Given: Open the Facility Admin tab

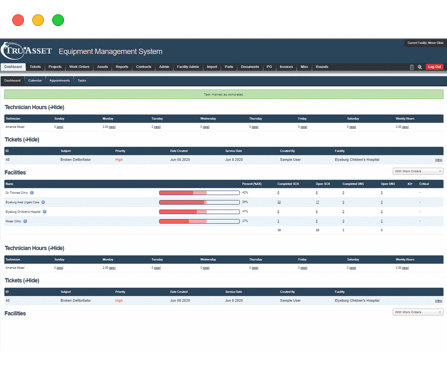Looking at the screenshot, I should click(x=188, y=67).
